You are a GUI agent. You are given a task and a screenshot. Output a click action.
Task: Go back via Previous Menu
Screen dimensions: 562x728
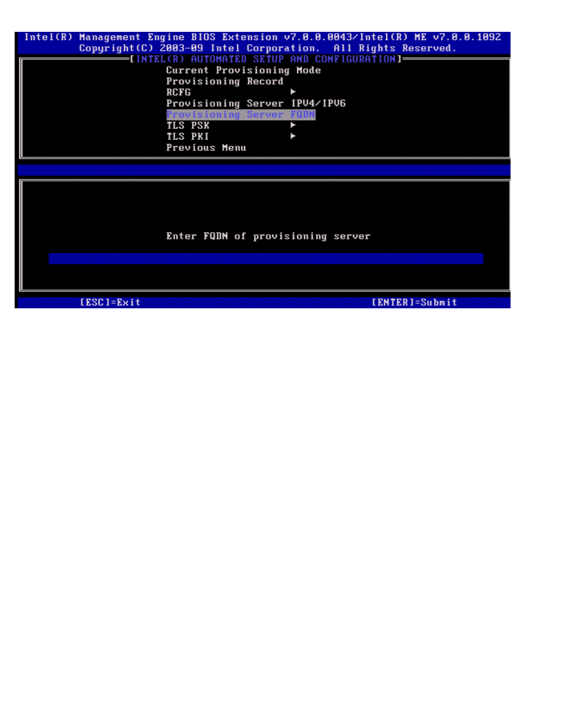pyautogui.click(x=206, y=147)
